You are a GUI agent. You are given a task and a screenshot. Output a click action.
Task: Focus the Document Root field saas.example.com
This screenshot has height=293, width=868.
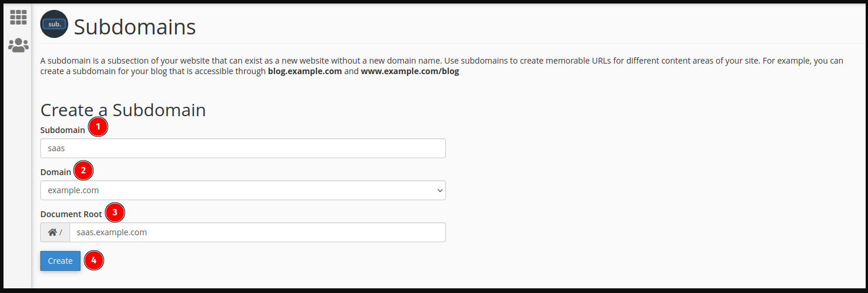[x=257, y=232]
